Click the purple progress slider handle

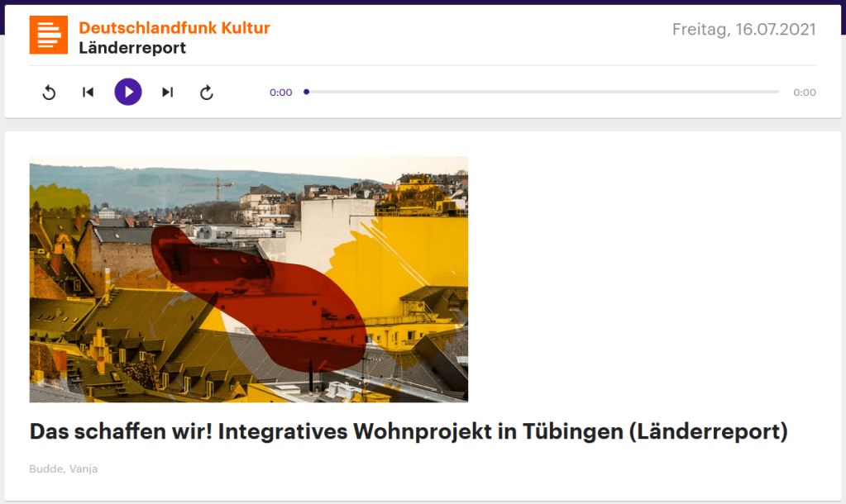[307, 92]
